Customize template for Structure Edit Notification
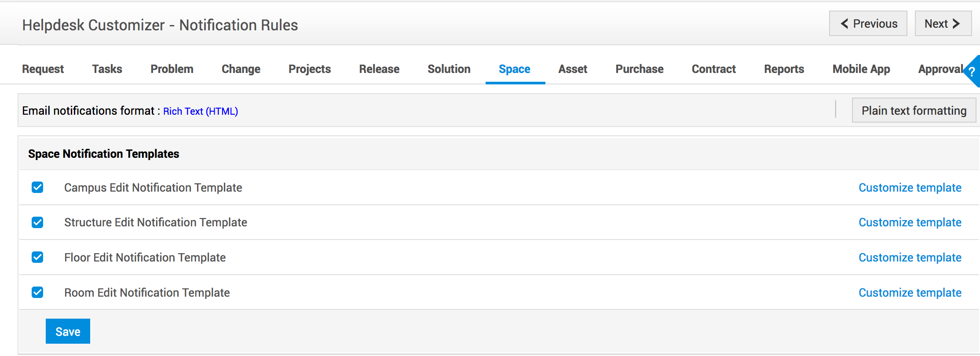This screenshot has width=980, height=356. pyautogui.click(x=910, y=222)
